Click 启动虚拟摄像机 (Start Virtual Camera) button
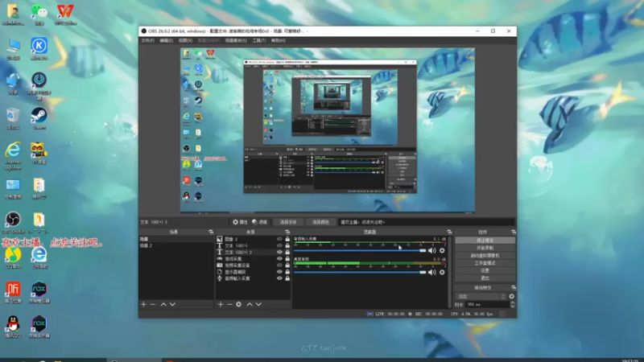Image resolution: width=644 pixels, height=362 pixels. 485,255
